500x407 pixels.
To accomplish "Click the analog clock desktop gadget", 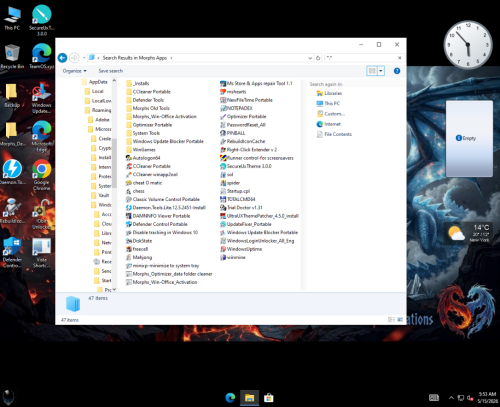I will [x=468, y=44].
